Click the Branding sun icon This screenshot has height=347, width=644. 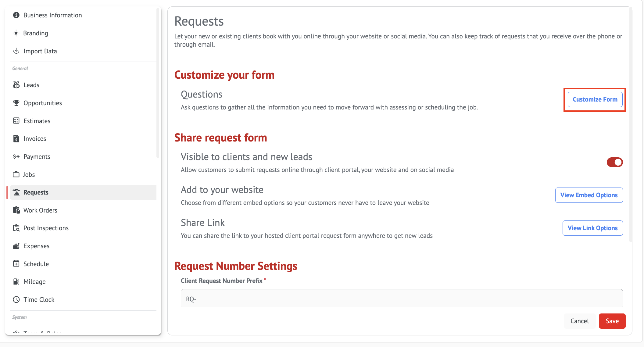[x=16, y=33]
